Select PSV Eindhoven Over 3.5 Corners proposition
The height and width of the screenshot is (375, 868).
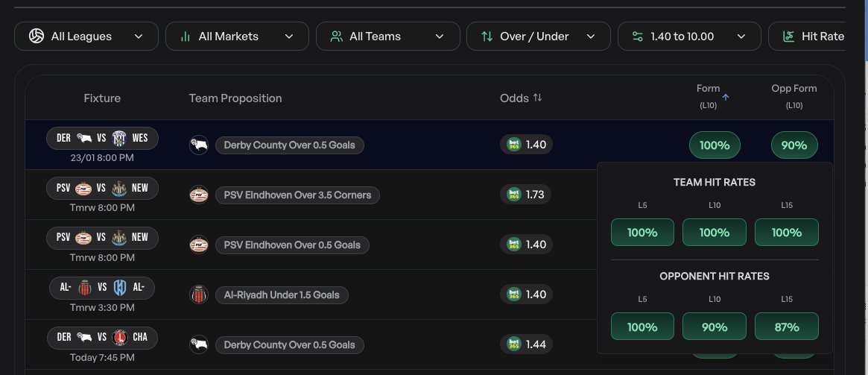(297, 195)
